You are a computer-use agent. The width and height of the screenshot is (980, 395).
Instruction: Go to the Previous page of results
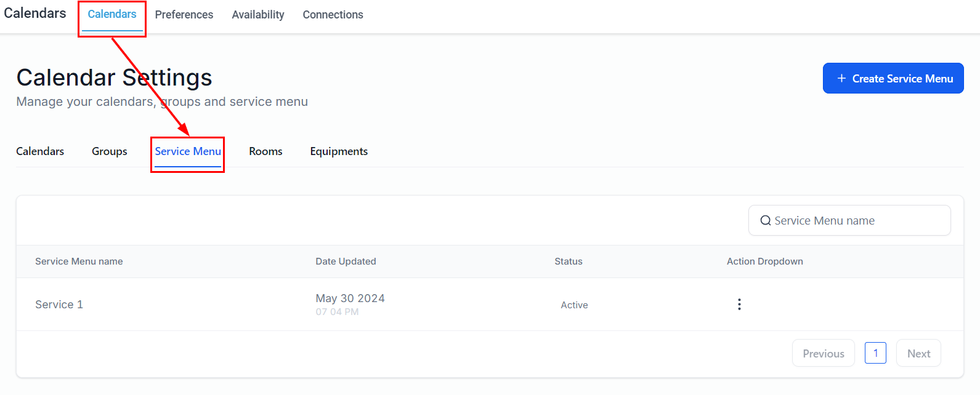pyautogui.click(x=823, y=354)
